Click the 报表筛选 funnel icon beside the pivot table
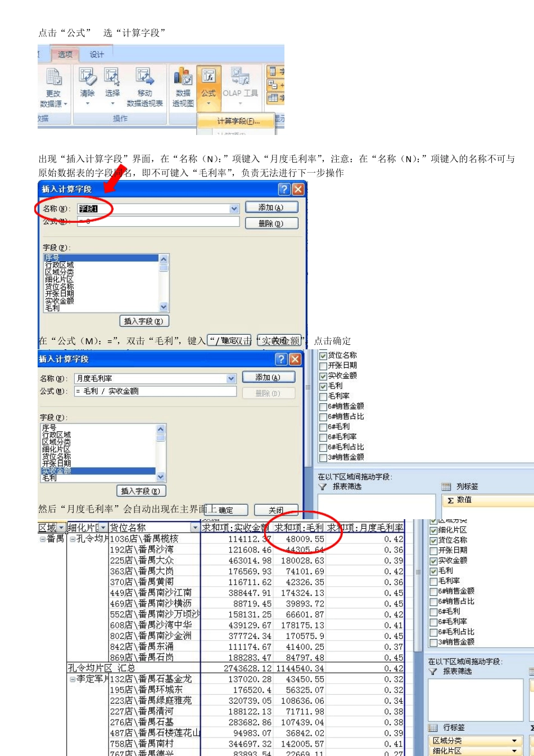The width and height of the screenshot is (534, 756). click(x=433, y=671)
